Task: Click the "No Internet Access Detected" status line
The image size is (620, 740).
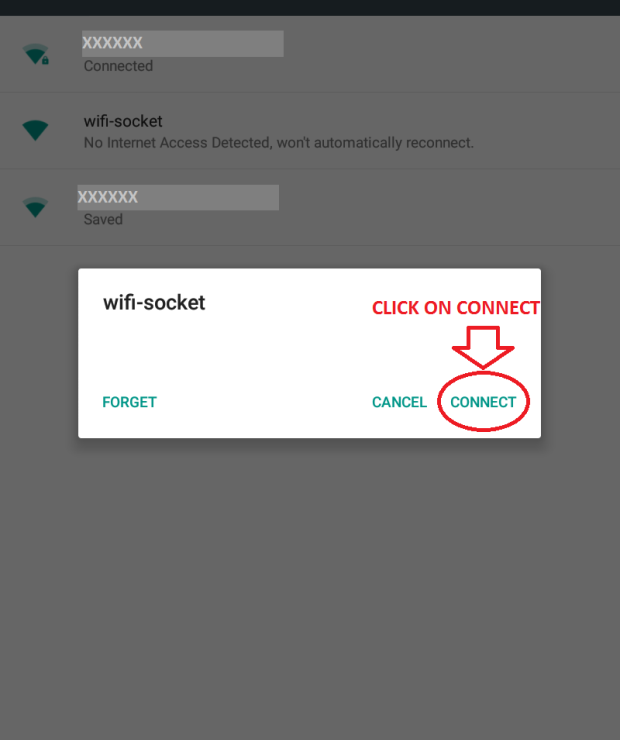Action: [278, 143]
